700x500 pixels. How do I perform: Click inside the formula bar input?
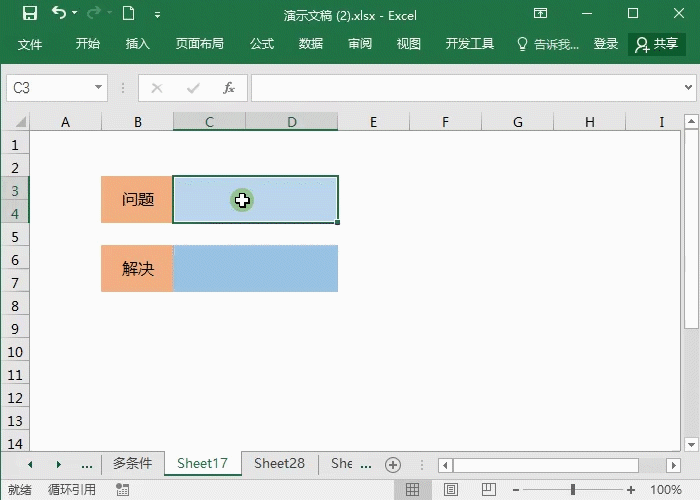click(x=467, y=88)
